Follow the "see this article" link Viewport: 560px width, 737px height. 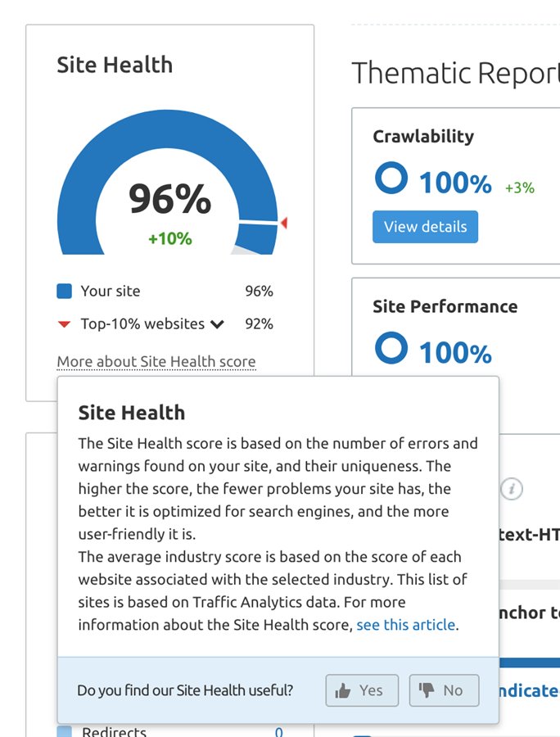click(x=405, y=625)
